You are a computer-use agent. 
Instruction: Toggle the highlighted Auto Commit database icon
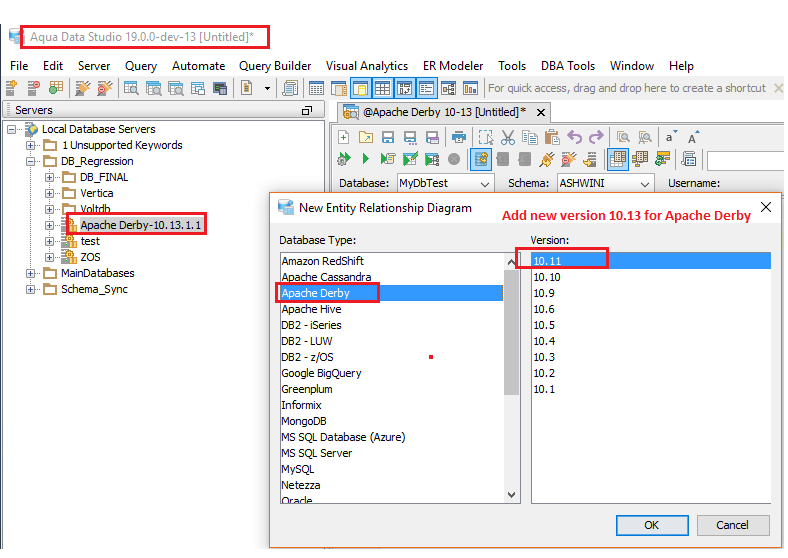(480, 159)
